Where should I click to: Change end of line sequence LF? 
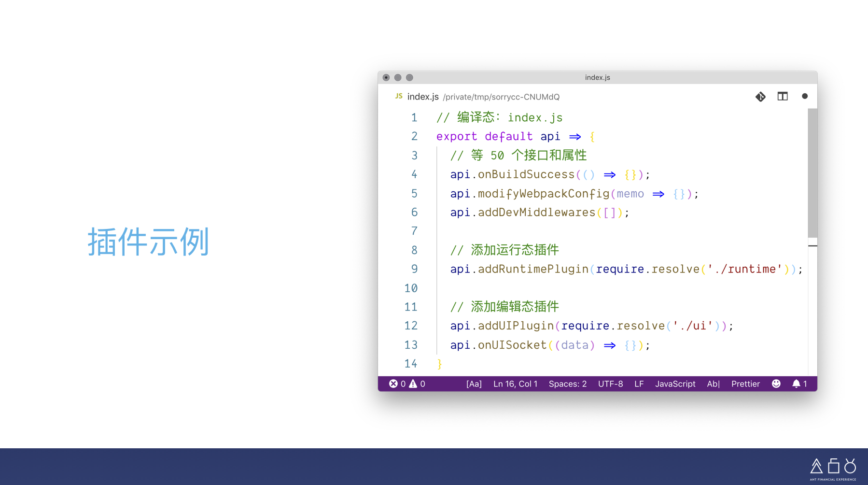coord(639,384)
